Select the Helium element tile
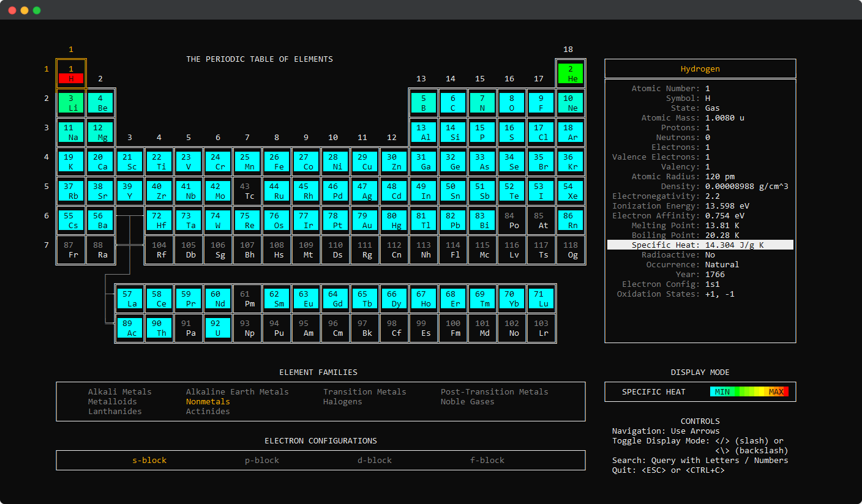The height and width of the screenshot is (504, 862). [x=571, y=73]
